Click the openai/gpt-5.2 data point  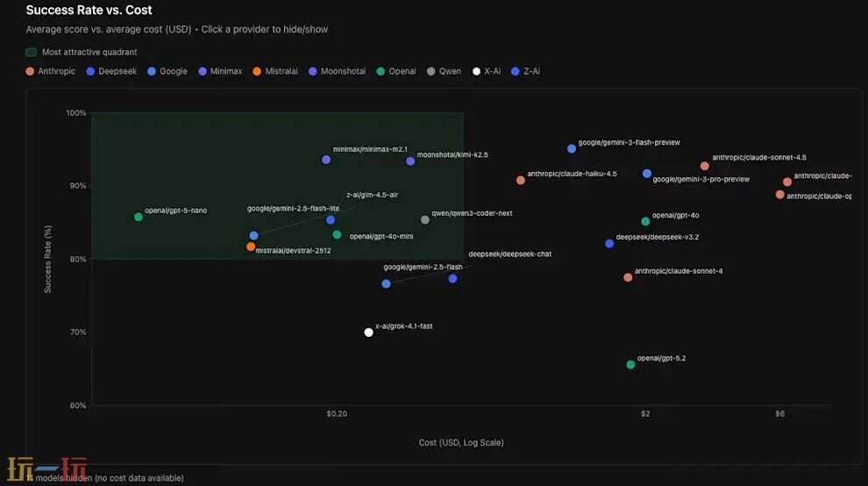(x=630, y=365)
